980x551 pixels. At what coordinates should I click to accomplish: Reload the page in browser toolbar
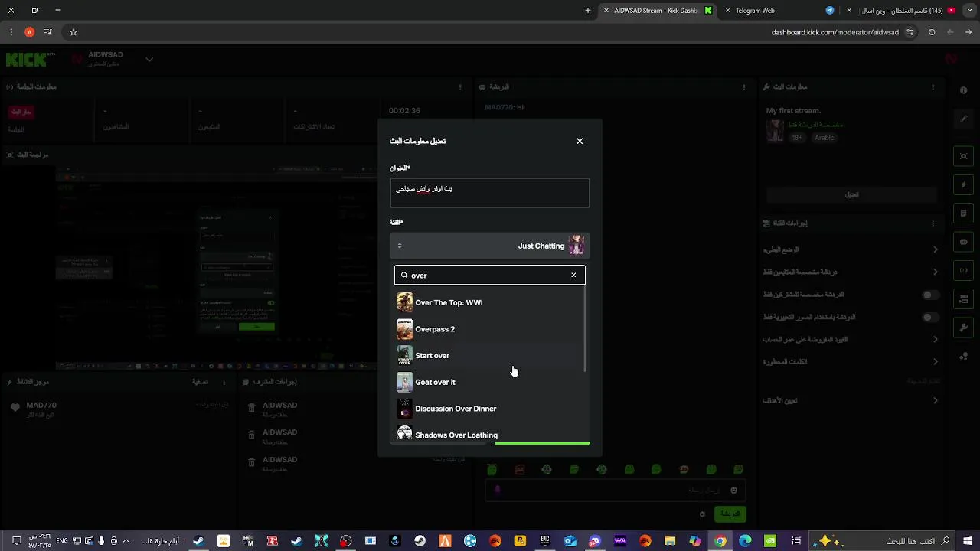tap(932, 32)
